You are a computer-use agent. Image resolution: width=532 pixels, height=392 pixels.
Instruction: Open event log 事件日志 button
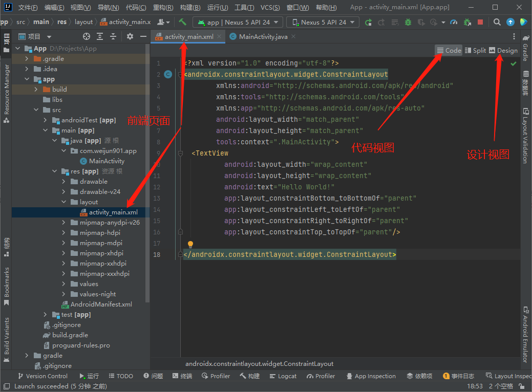click(x=459, y=376)
